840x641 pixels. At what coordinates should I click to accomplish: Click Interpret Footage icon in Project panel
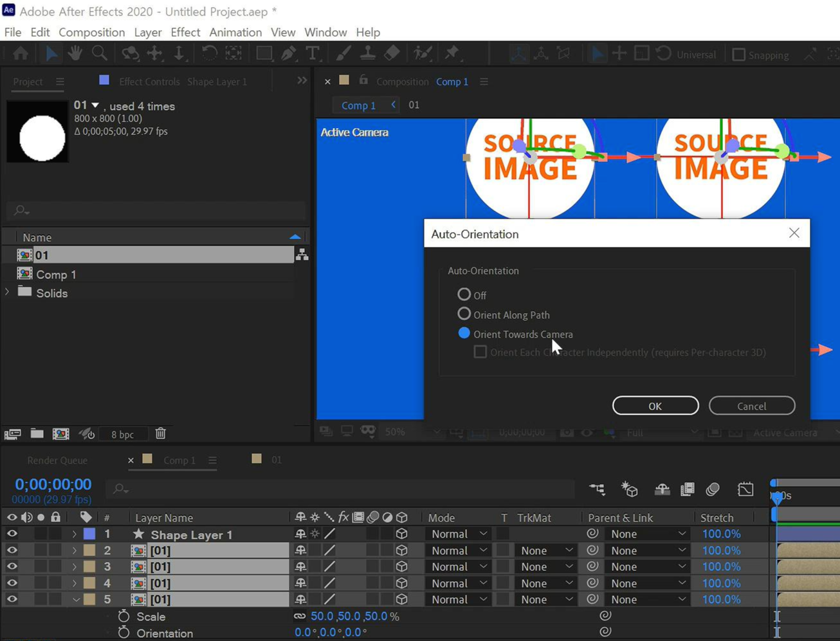click(x=12, y=434)
